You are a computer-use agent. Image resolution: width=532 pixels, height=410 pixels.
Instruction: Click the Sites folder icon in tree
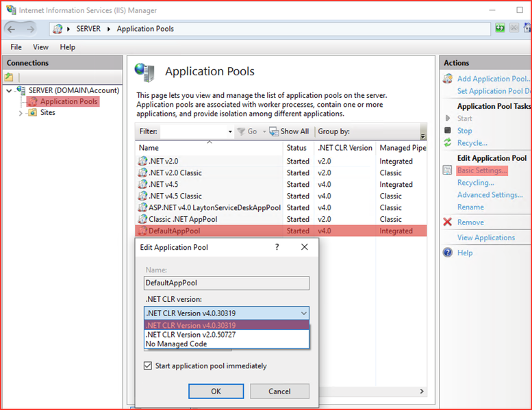point(33,112)
